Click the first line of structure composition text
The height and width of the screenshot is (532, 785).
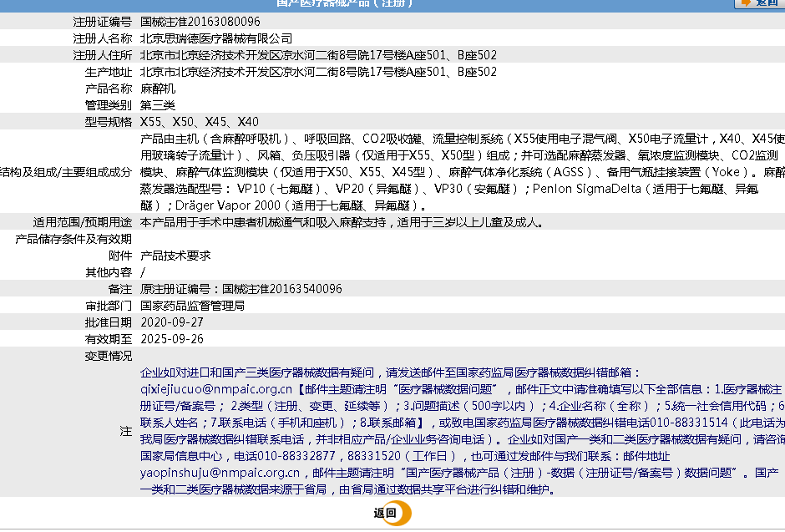463,139
